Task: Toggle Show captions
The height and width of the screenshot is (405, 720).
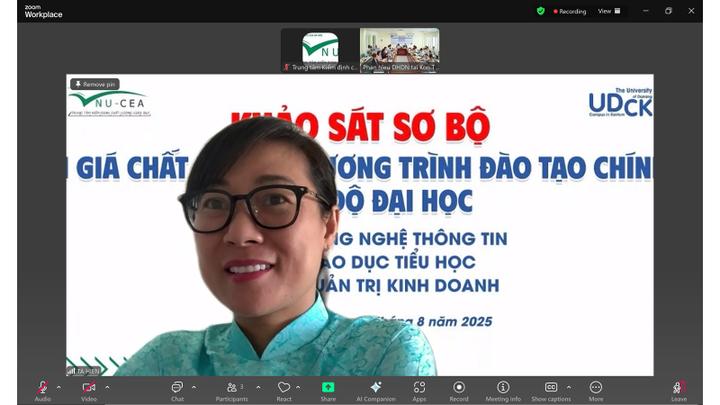Action: [x=551, y=390]
